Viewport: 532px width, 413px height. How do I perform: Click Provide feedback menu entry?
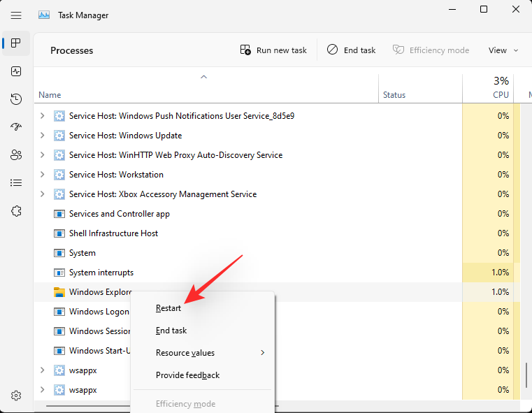click(x=187, y=375)
